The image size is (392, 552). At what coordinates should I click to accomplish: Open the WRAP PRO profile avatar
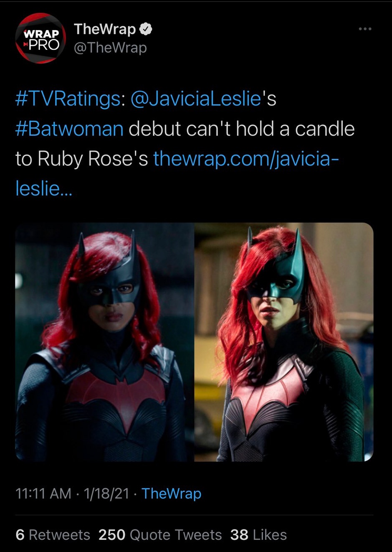40,38
